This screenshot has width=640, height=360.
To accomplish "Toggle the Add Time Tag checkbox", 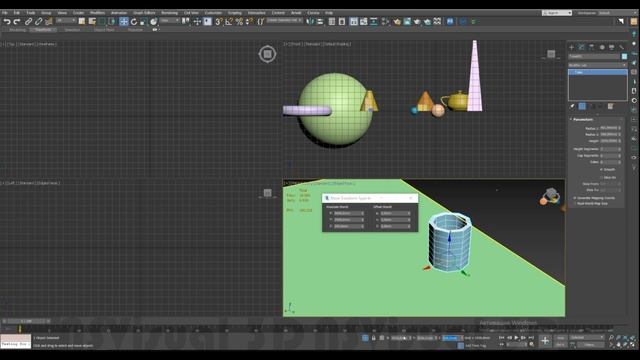I will click(x=460, y=346).
